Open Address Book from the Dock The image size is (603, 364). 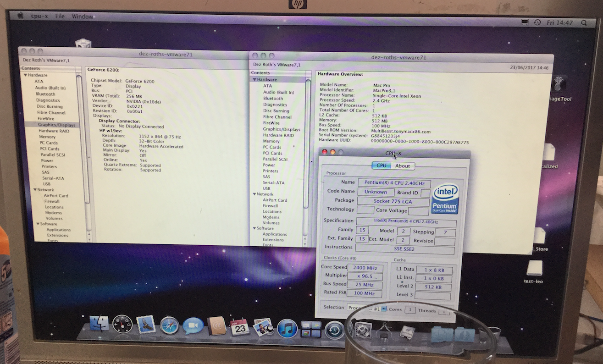pos(216,326)
